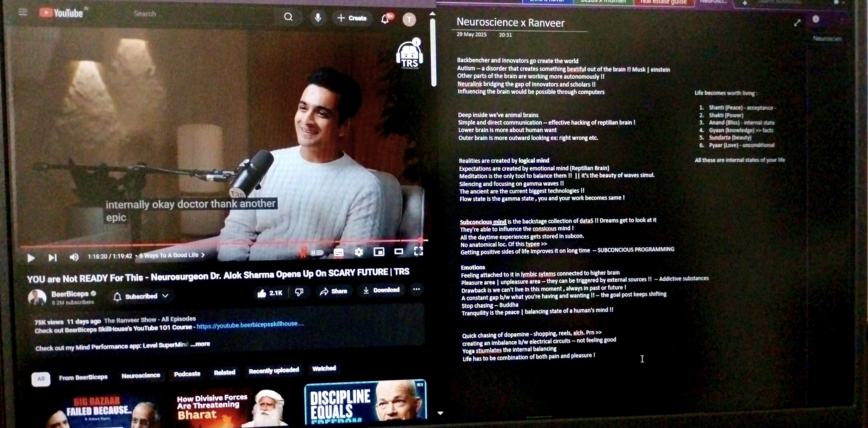Open YouTube notifications bell
The image size is (868, 428).
pyautogui.click(x=385, y=19)
